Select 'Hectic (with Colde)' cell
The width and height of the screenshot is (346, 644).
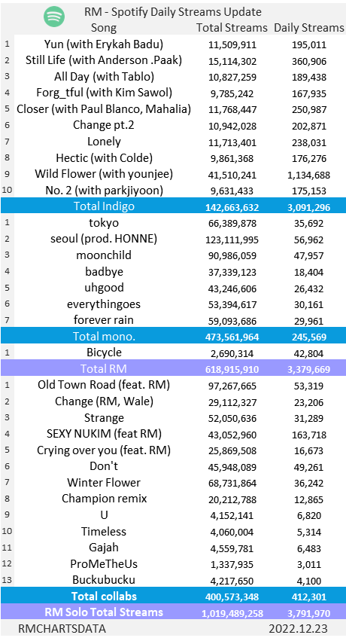coord(104,157)
